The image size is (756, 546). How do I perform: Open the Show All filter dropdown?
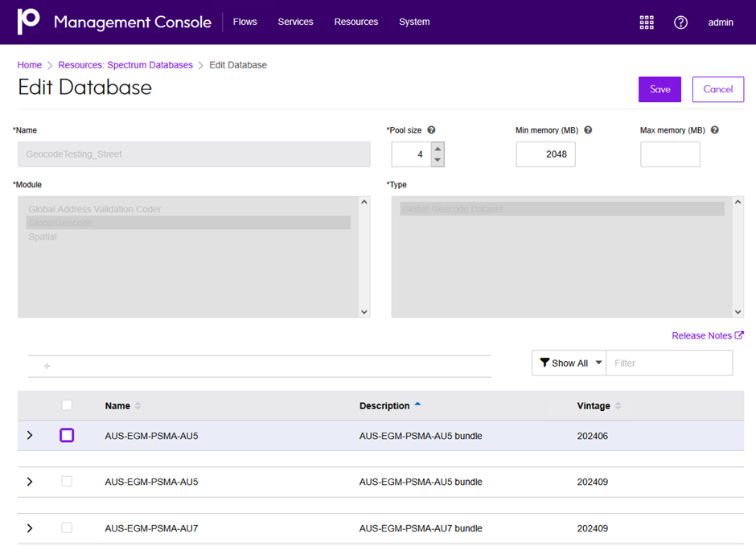pyautogui.click(x=569, y=363)
